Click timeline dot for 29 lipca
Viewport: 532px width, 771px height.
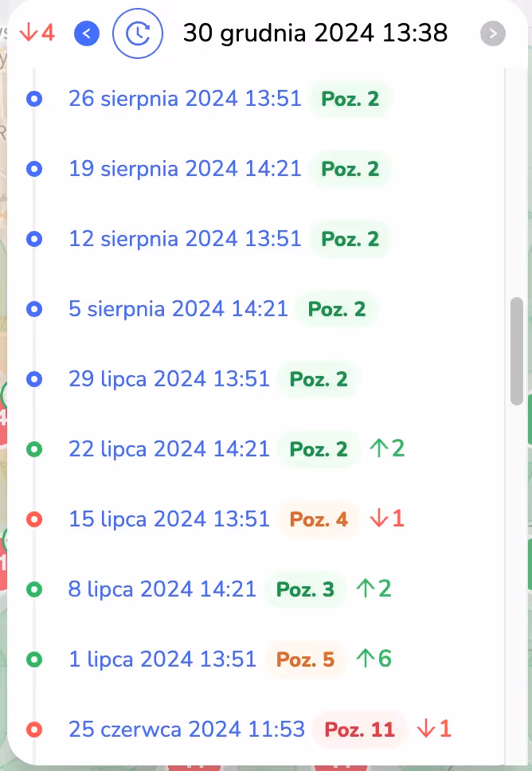click(x=34, y=379)
